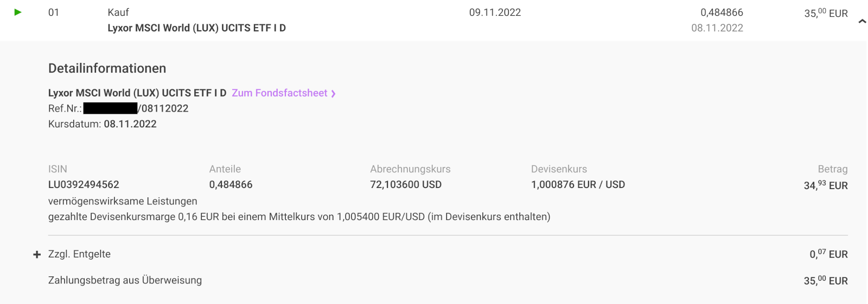Click the purple arrow after Zum Fondsfactsheet

click(333, 94)
